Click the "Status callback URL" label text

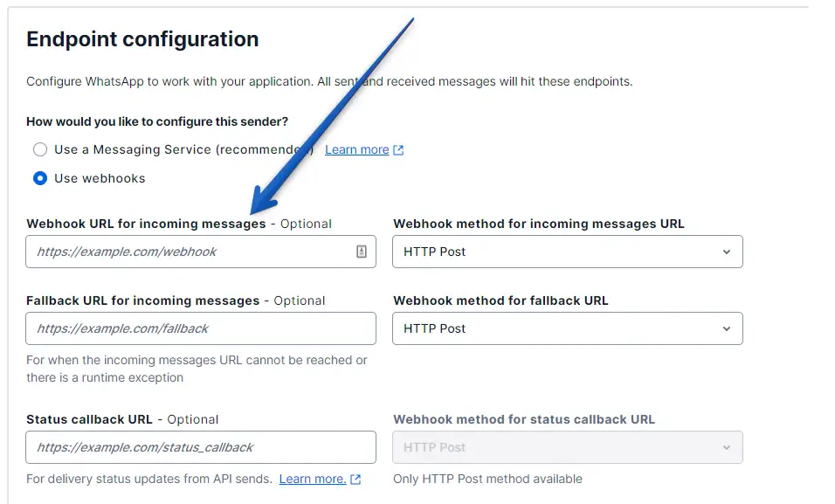(x=89, y=419)
